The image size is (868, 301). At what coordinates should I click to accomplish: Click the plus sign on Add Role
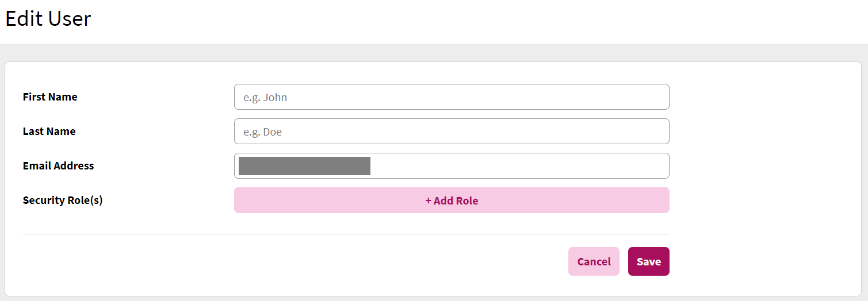click(429, 201)
